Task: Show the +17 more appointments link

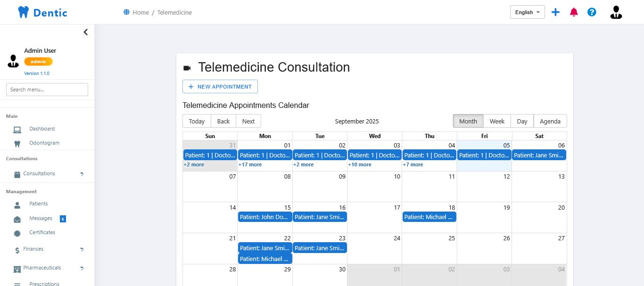Action: click(250, 165)
